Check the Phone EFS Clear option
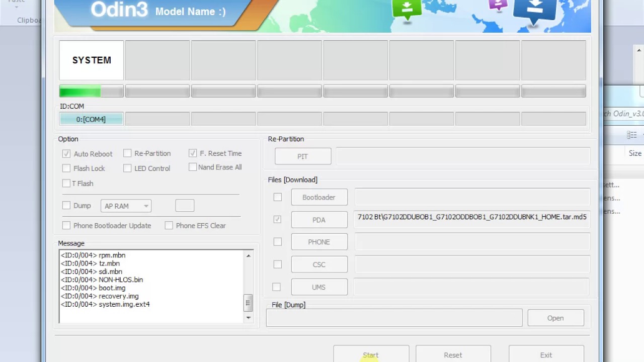Viewport: 644px width, 362px height. 169,226
